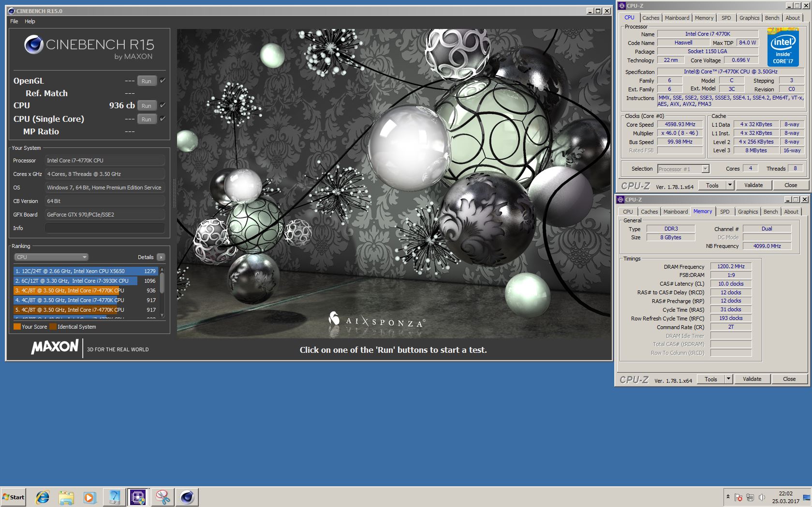Image resolution: width=812 pixels, height=507 pixels.
Task: Click the MAXON logo at bottom of Cinebench
Action: pyautogui.click(x=55, y=347)
